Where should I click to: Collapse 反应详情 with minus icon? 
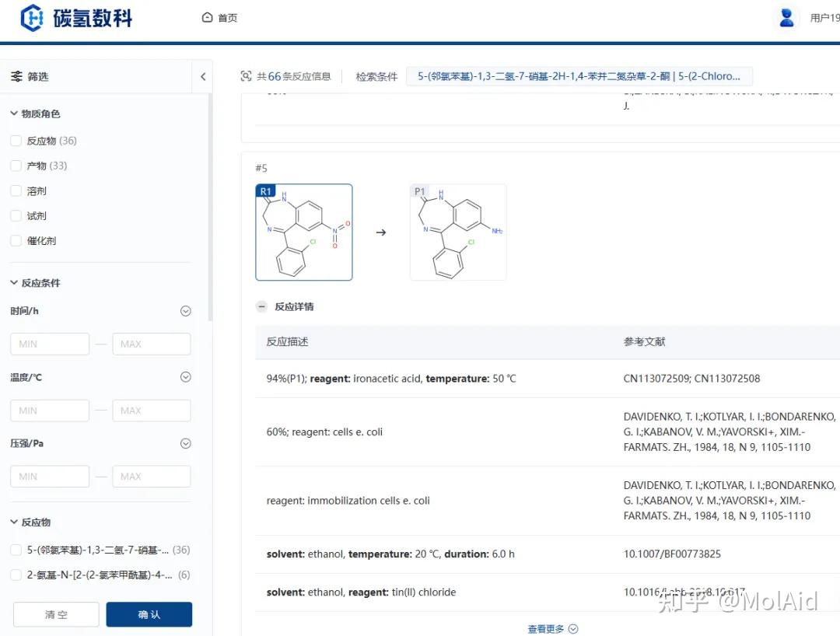261,307
